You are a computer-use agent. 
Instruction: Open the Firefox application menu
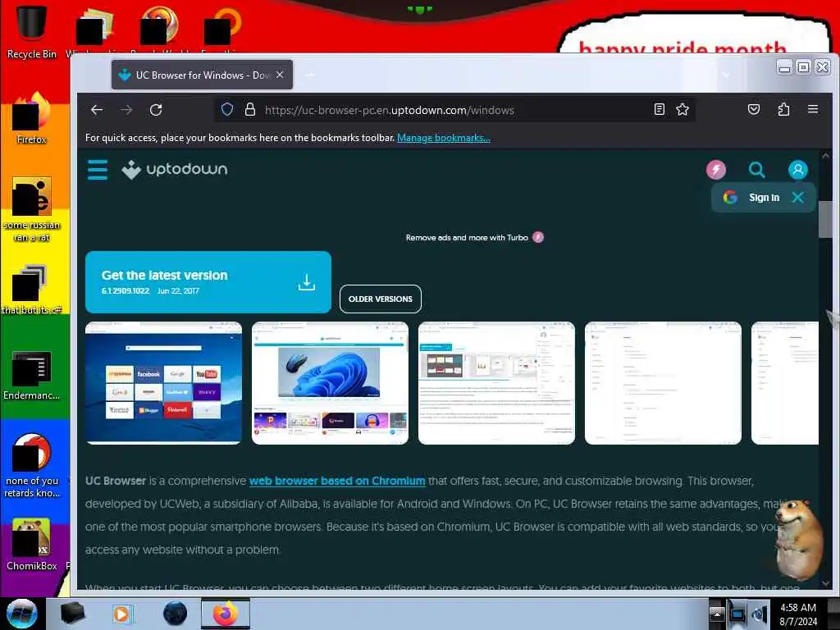pyautogui.click(x=813, y=109)
